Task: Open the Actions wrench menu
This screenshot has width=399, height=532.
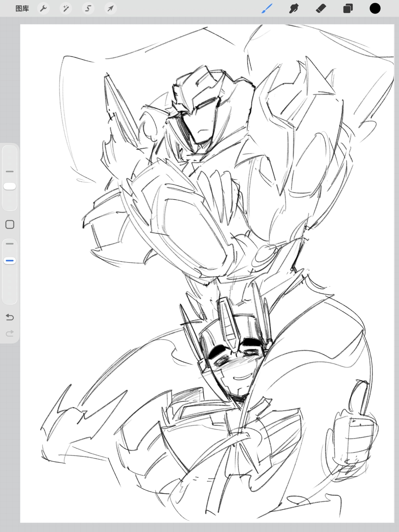Action: pos(43,9)
